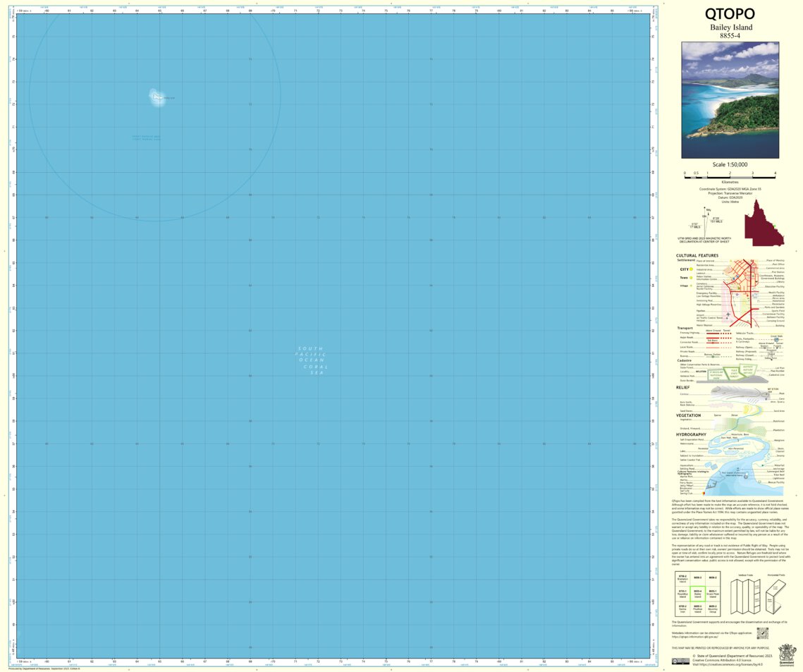Select the 8755-1 Roundtop Island adjoining sheet
Screen dimensions: 803x672
click(x=683, y=594)
